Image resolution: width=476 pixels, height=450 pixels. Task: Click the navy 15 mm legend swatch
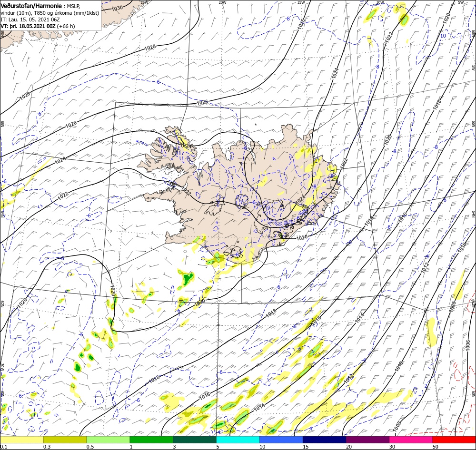325,440
